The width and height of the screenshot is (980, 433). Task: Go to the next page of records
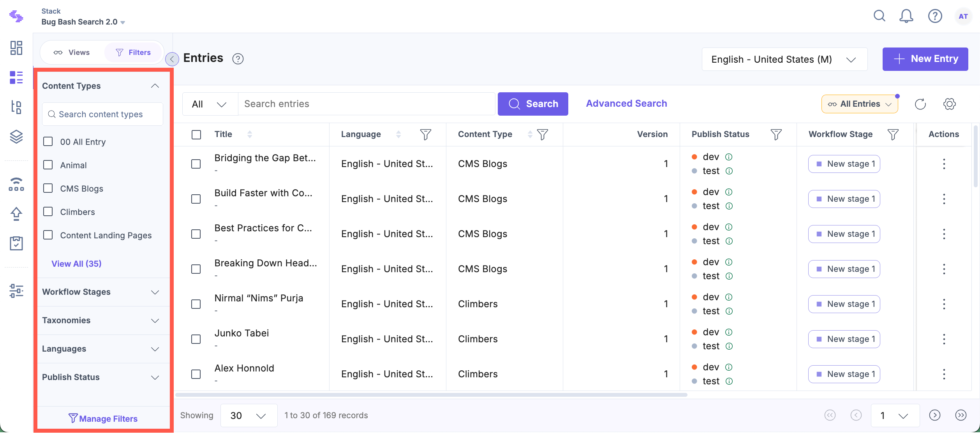click(x=935, y=415)
